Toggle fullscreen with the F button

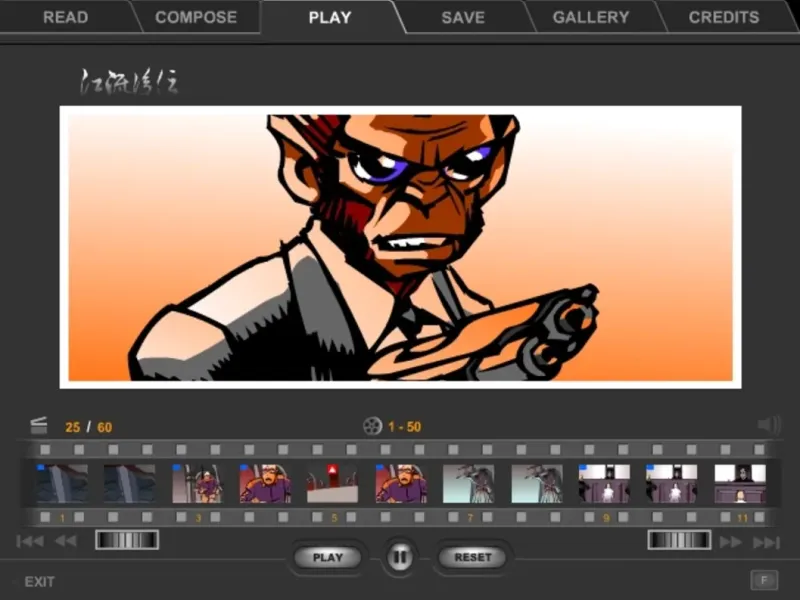[x=764, y=580]
